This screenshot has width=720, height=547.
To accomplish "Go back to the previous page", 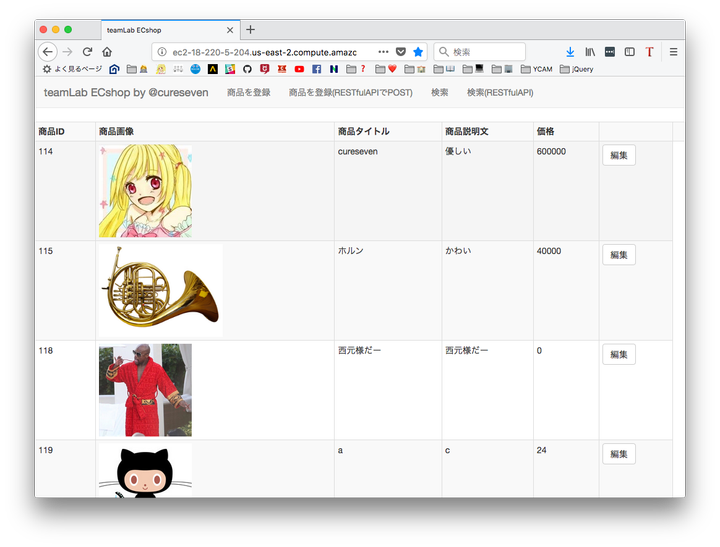I will (x=48, y=52).
